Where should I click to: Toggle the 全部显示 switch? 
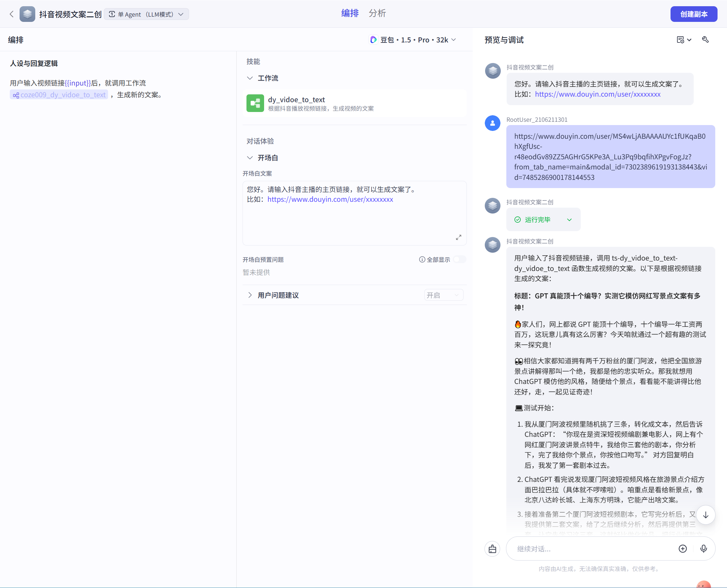click(460, 260)
